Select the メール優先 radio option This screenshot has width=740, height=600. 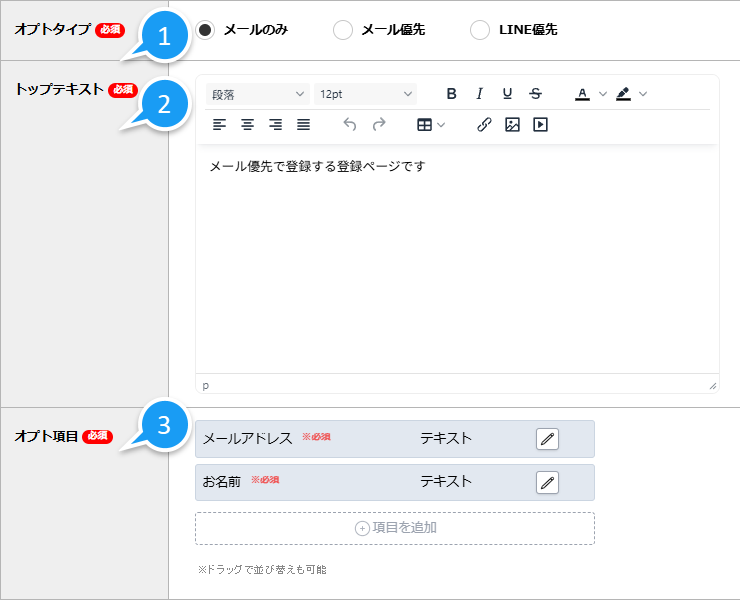(343, 30)
